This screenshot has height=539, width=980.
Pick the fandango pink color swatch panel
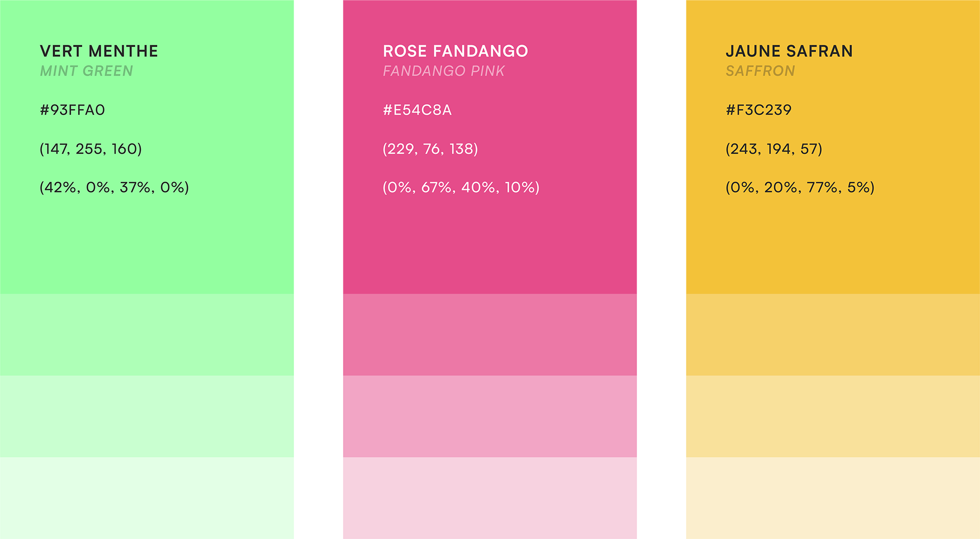pos(514,357)
